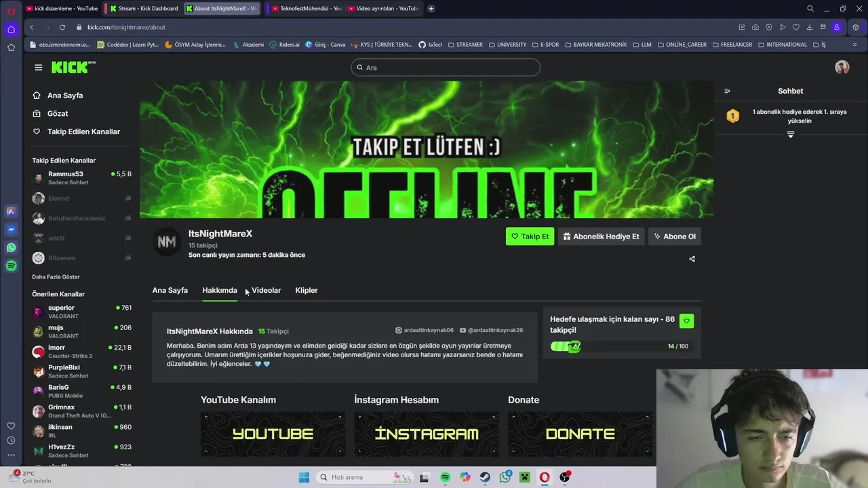Image resolution: width=868 pixels, height=488 pixels.
Task: Switch to Stream - Kick Dashboard tab
Action: point(144,9)
